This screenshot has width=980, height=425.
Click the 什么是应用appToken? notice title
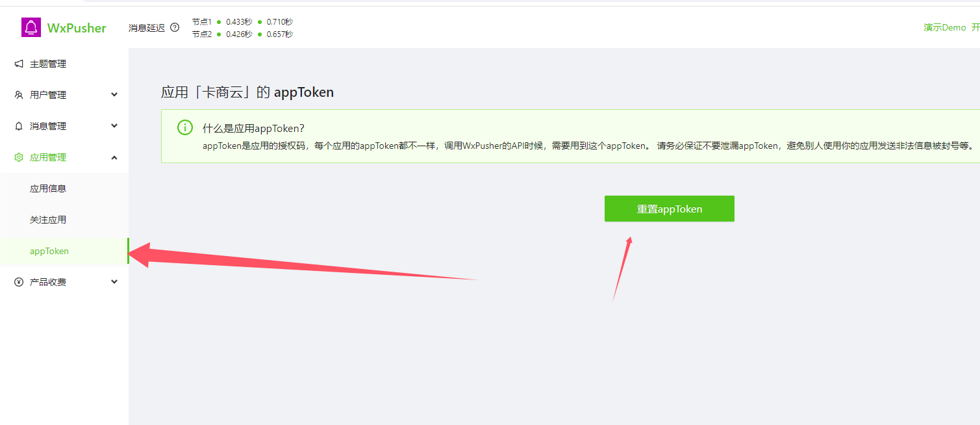tap(253, 128)
